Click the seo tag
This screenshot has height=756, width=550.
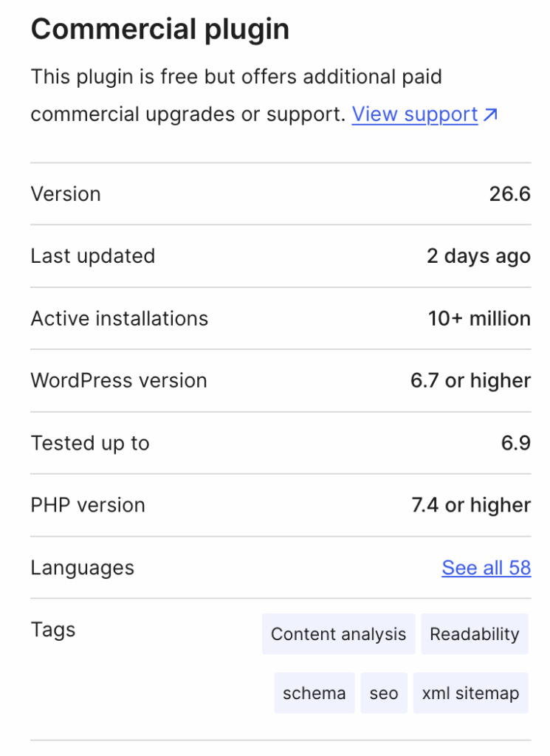coord(384,693)
